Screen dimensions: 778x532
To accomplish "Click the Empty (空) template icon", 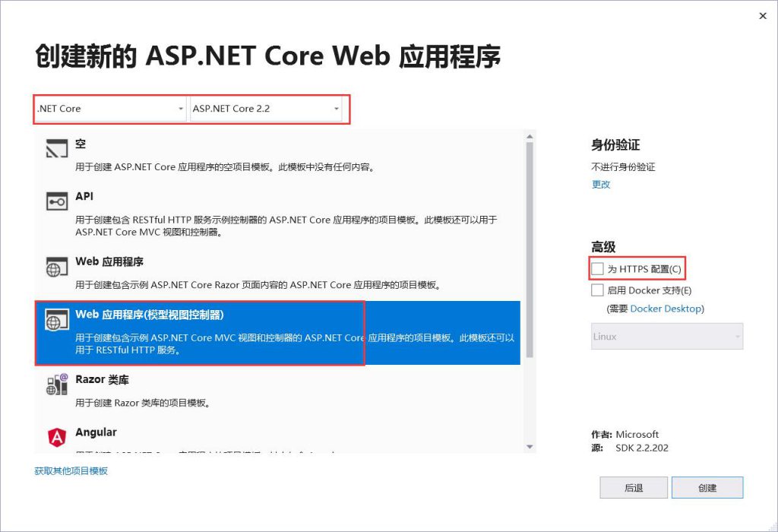I will pos(57,148).
